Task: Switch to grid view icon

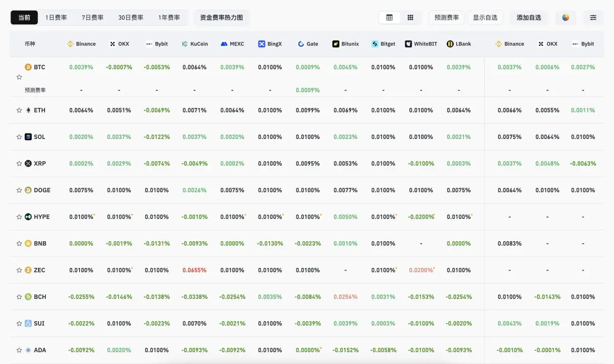Action: [410, 17]
